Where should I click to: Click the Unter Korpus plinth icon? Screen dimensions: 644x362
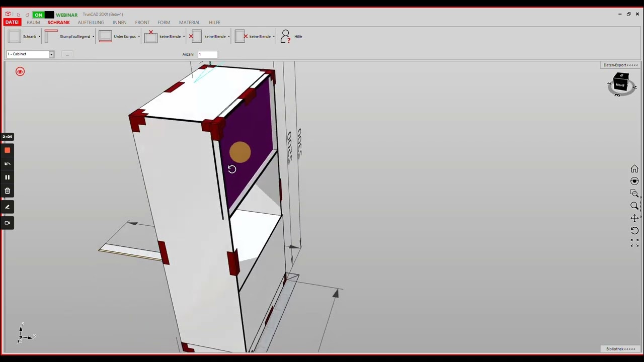coord(105,36)
